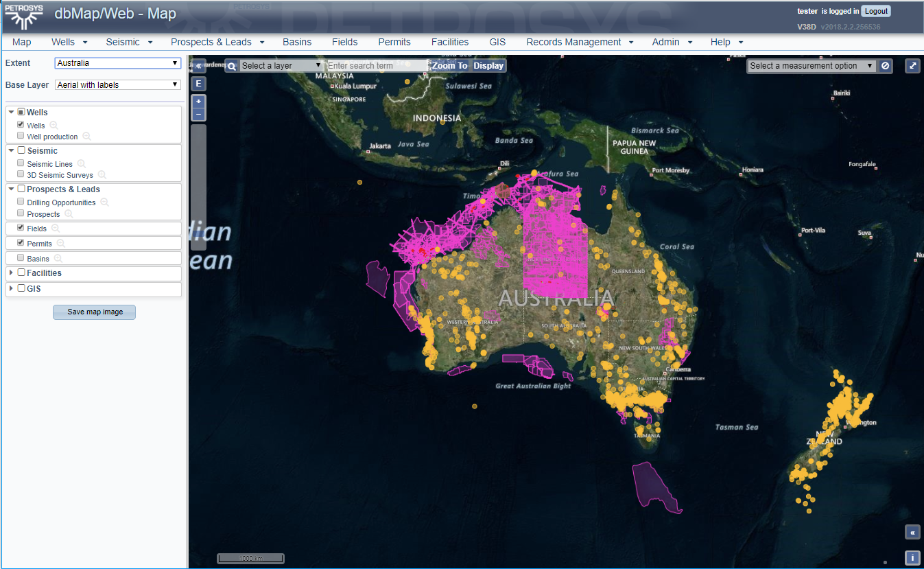This screenshot has width=924, height=569.
Task: Zoom to Basins layer magnifier
Action: coord(58,259)
